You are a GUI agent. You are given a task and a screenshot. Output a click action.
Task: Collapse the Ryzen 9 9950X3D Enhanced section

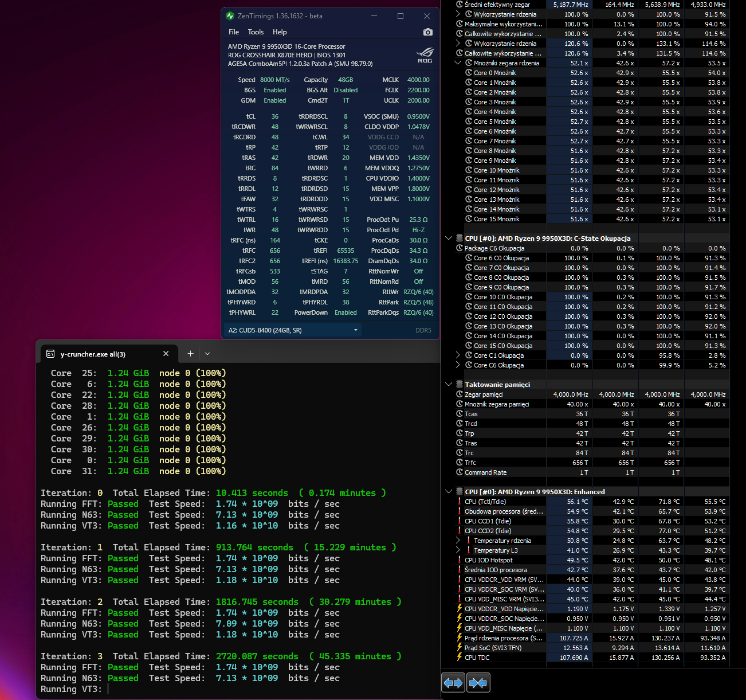449,492
